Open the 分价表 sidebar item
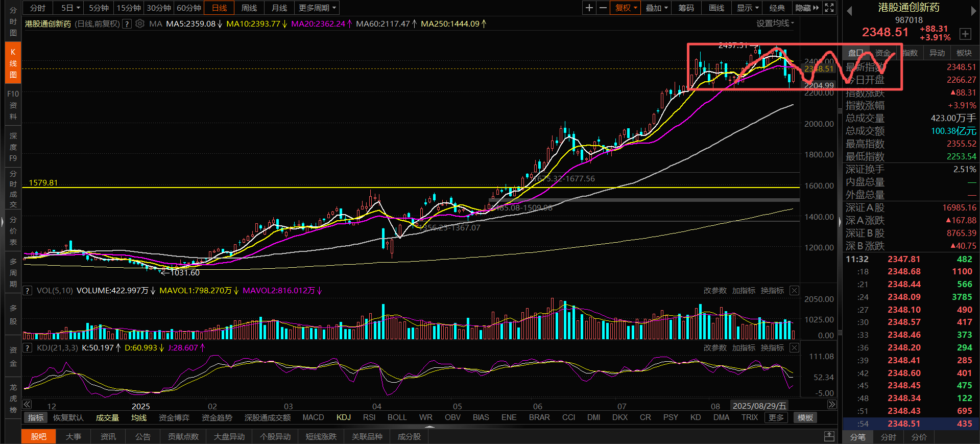The height and width of the screenshot is (444, 980). click(x=13, y=230)
